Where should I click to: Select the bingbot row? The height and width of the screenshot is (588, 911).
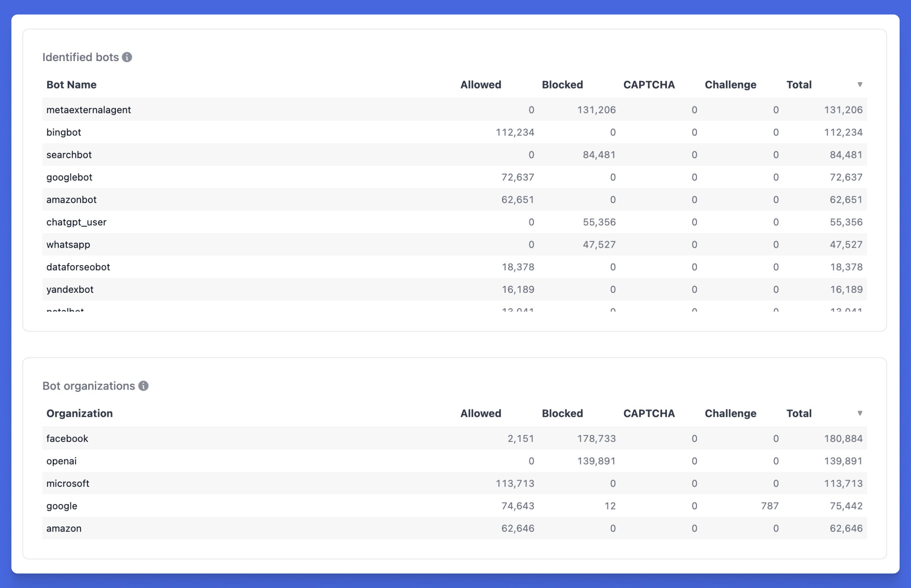64,132
